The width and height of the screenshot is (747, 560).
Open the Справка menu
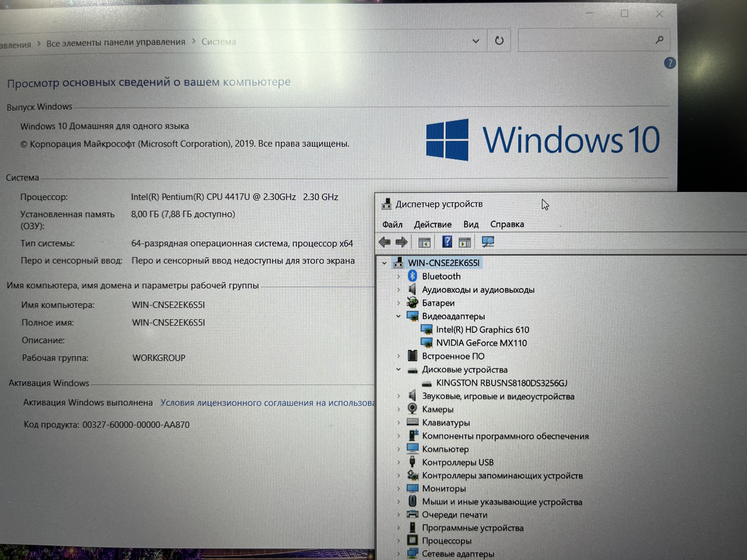507,224
